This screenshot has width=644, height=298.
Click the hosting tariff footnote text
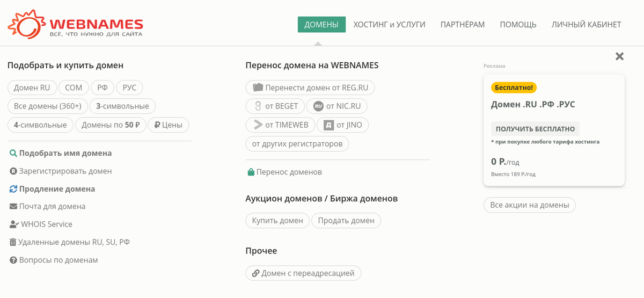pos(545,142)
